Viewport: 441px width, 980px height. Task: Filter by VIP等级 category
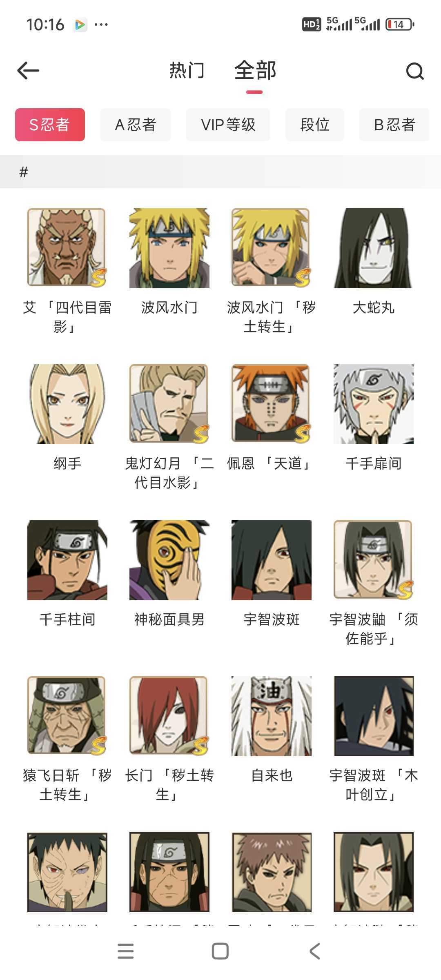pyautogui.click(x=228, y=125)
